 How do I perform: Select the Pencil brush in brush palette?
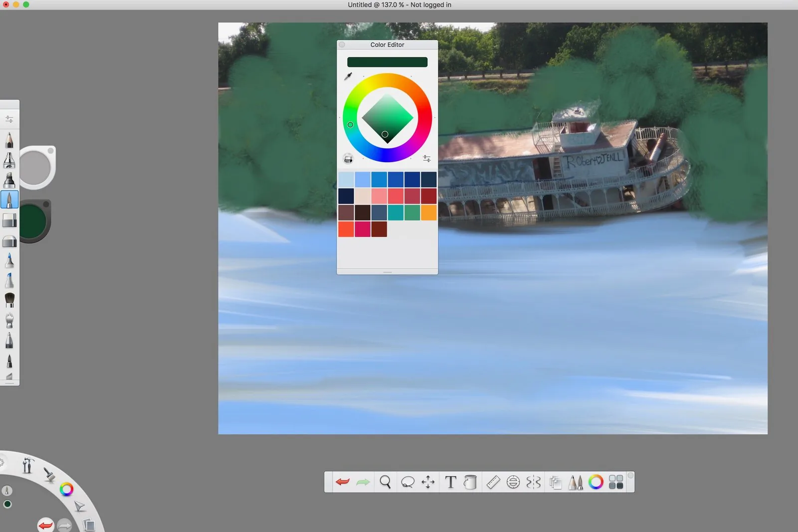9,140
